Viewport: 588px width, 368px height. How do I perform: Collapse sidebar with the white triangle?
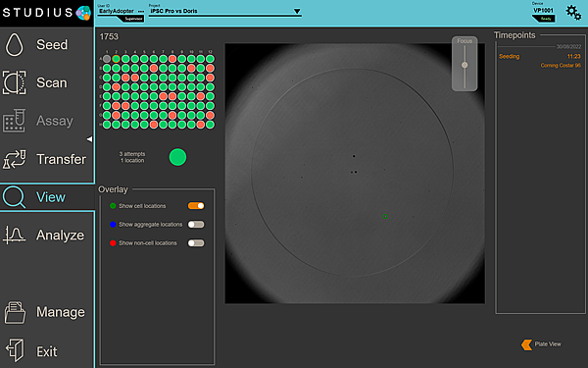(89, 139)
